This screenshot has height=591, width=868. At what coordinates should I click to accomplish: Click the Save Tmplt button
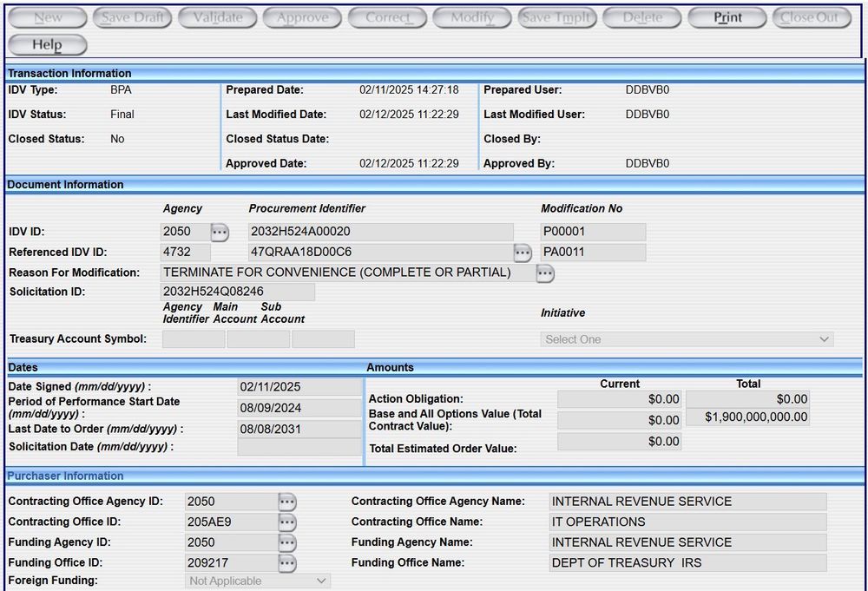tap(556, 16)
